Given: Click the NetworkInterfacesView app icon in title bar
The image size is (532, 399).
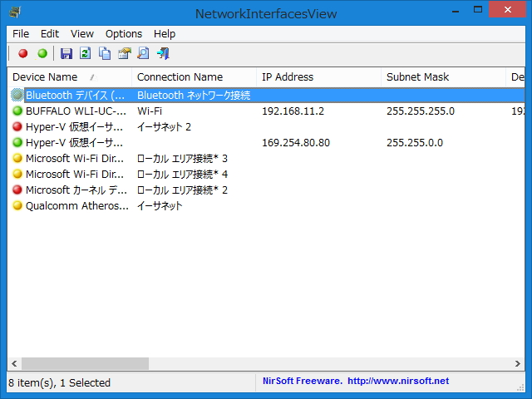Looking at the screenshot, I should pyautogui.click(x=15, y=12).
